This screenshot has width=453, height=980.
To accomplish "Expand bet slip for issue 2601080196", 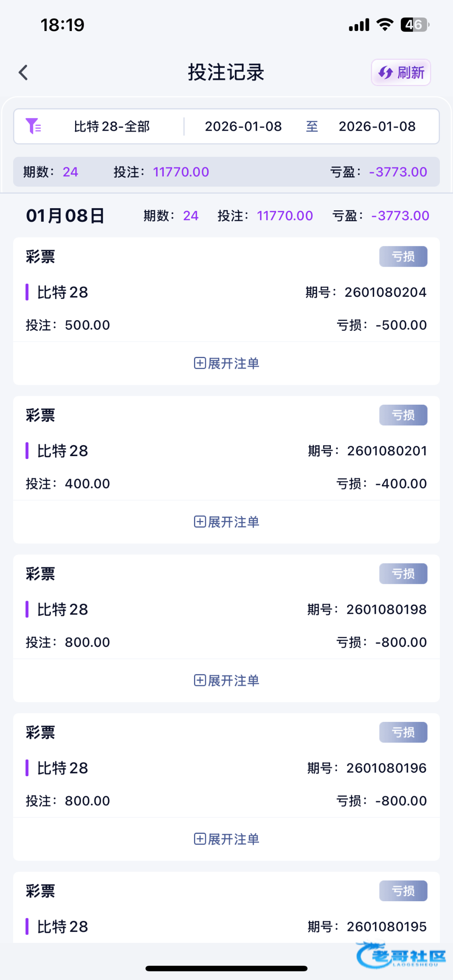I will click(226, 839).
